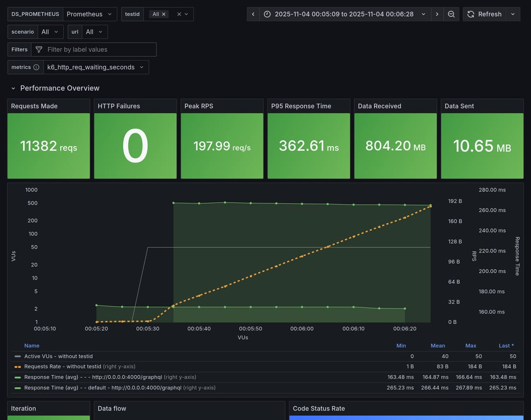Open the k6_http_req_waiting_seconds metrics dropdown
531x420 pixels.
coord(96,67)
